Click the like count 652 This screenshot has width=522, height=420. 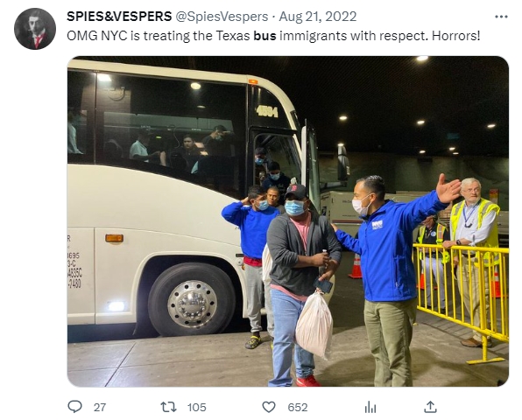point(298,408)
